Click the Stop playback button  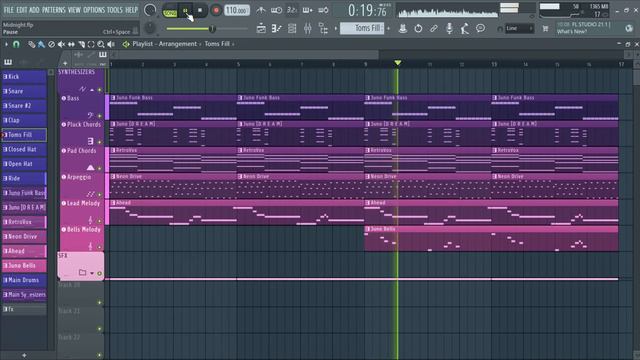[x=200, y=11]
